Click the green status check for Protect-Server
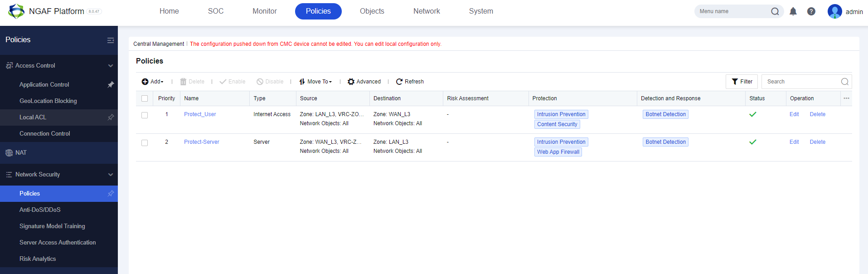 753,142
